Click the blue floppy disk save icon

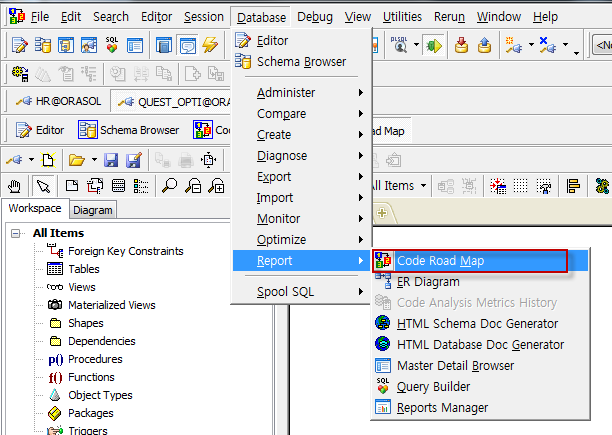tap(111, 160)
